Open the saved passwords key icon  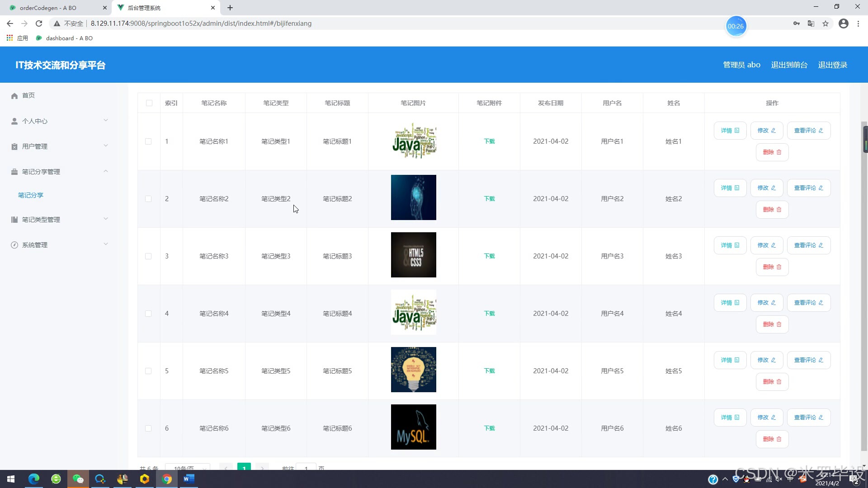797,23
